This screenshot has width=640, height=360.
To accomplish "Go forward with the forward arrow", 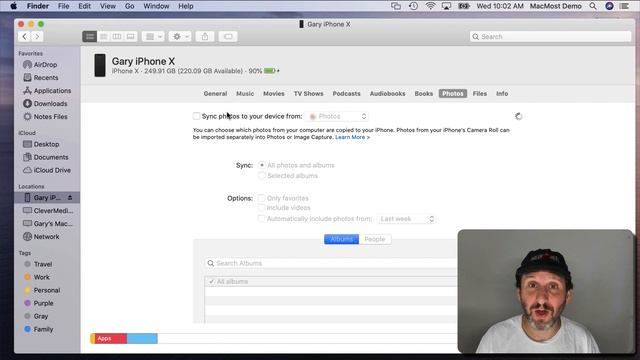I will coord(37,36).
